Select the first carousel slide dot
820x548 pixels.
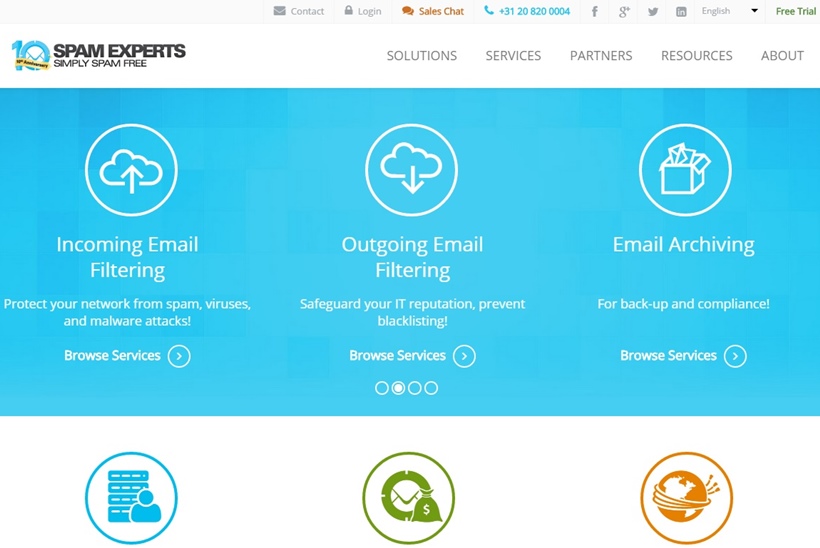(x=382, y=388)
